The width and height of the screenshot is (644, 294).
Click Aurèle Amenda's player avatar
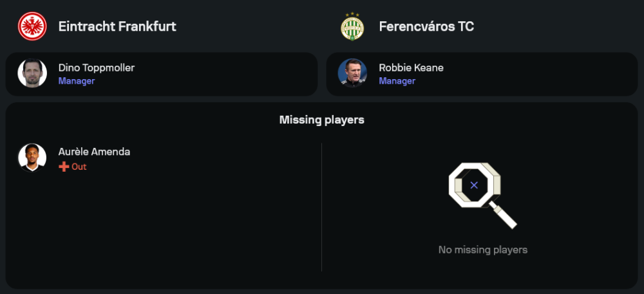point(32,158)
